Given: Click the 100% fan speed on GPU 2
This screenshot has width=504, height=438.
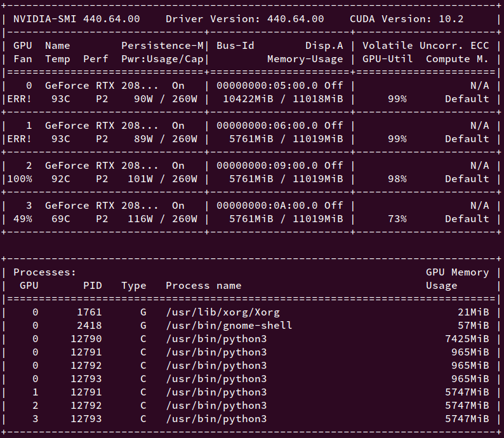Looking at the screenshot, I should tap(20, 179).
